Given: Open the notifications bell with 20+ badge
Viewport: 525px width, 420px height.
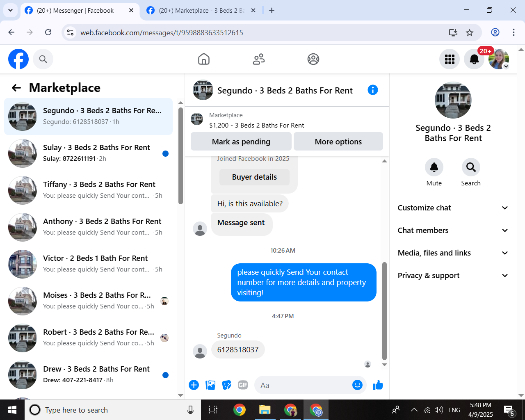Looking at the screenshot, I should pos(474,59).
